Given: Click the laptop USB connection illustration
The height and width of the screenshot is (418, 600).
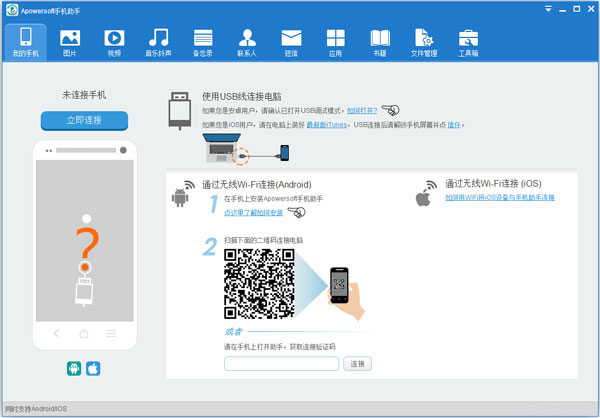Looking at the screenshot, I should [x=246, y=148].
